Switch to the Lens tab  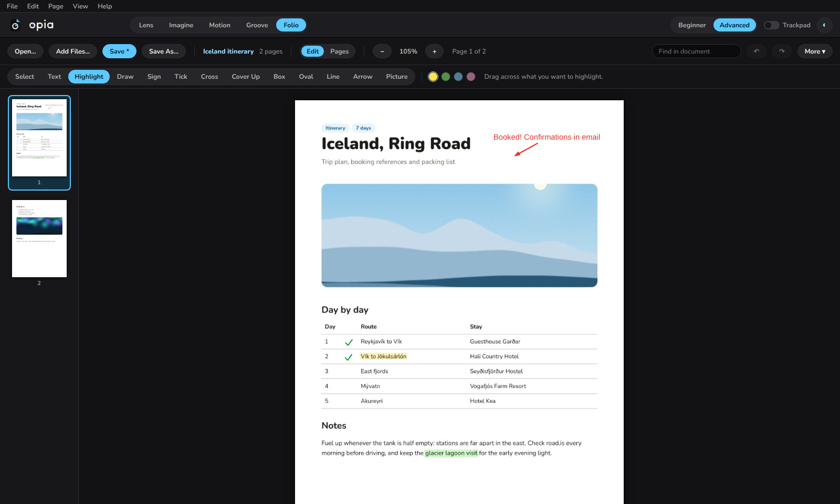click(x=146, y=25)
